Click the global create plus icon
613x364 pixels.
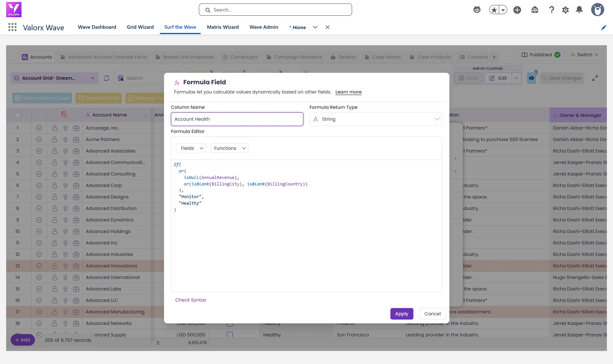point(517,10)
